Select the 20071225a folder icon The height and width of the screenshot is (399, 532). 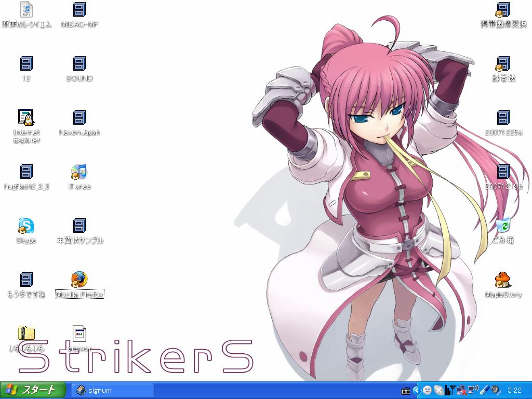[503, 117]
